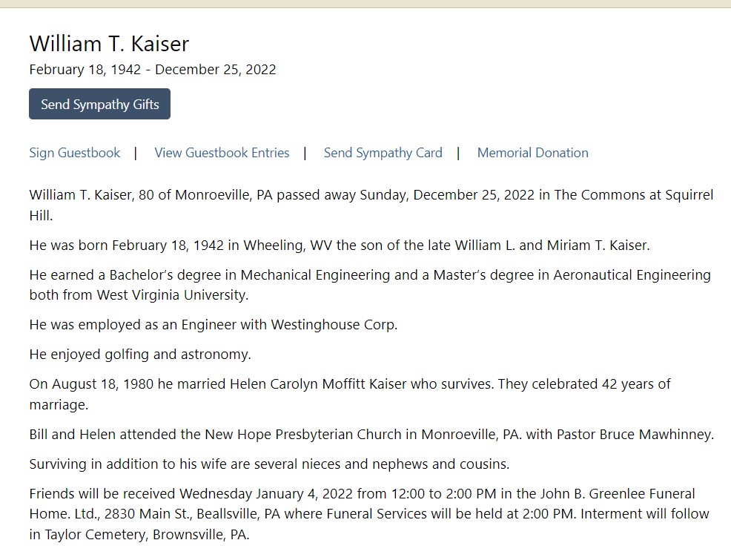
Task: Click the paragraph about marrying Helen Carolyn Moffitt
Action: tap(350, 394)
